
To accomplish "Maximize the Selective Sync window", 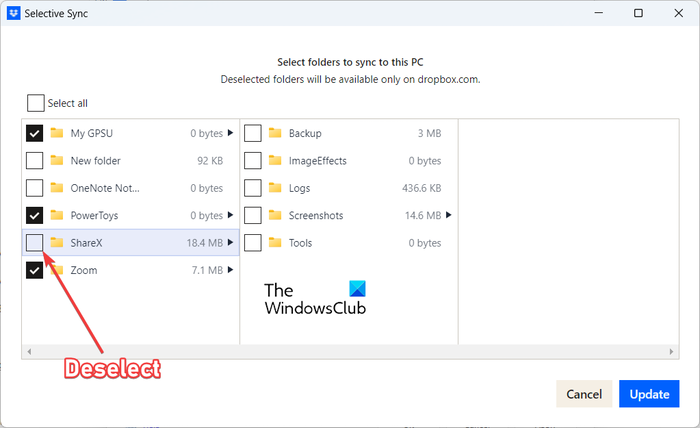I will click(638, 13).
